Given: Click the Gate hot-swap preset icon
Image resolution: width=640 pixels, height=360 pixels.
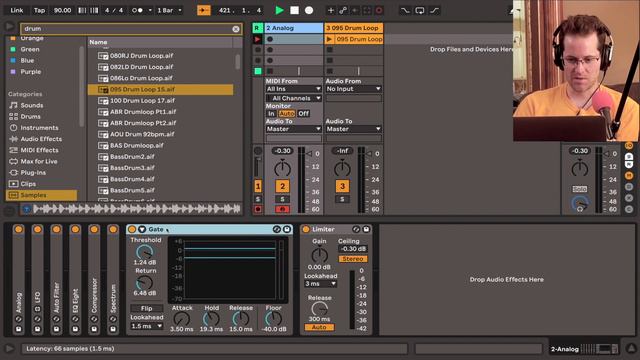Looking at the screenshot, I should (x=276, y=229).
